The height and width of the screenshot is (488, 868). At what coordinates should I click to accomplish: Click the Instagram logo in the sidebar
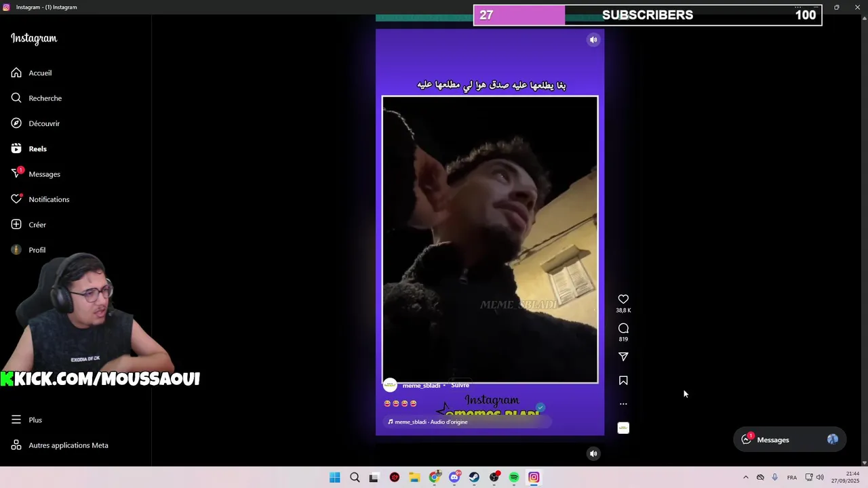click(x=34, y=39)
